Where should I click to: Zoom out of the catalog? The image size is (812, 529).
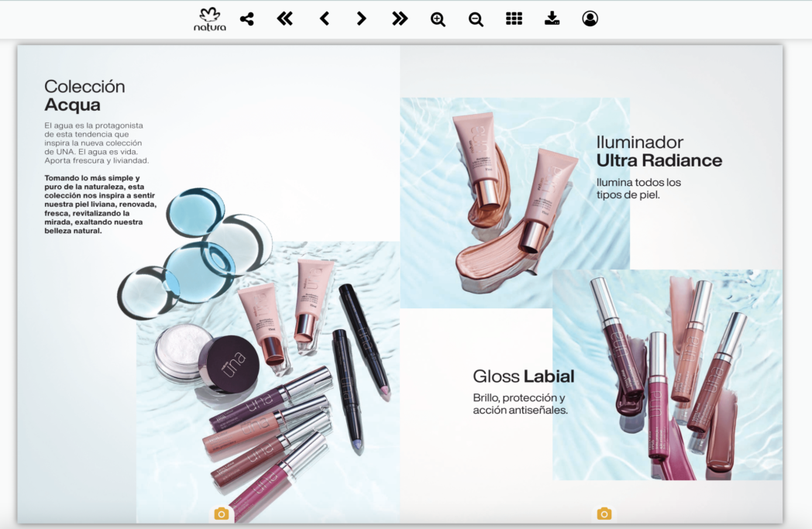(x=476, y=19)
